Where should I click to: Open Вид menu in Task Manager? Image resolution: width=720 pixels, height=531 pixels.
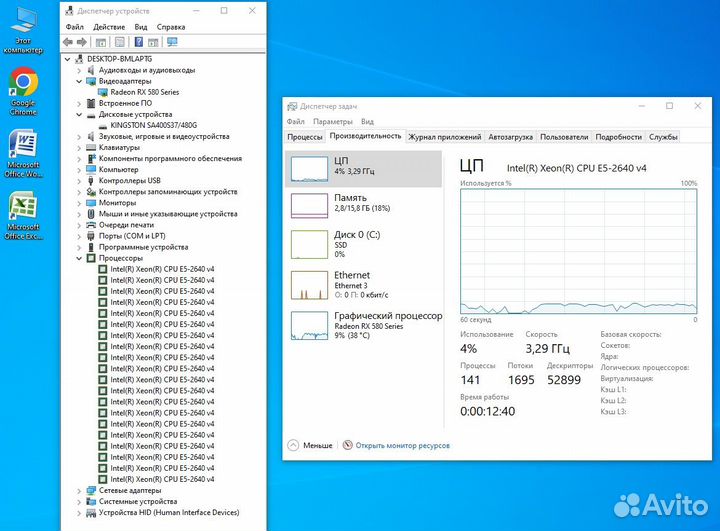367,121
